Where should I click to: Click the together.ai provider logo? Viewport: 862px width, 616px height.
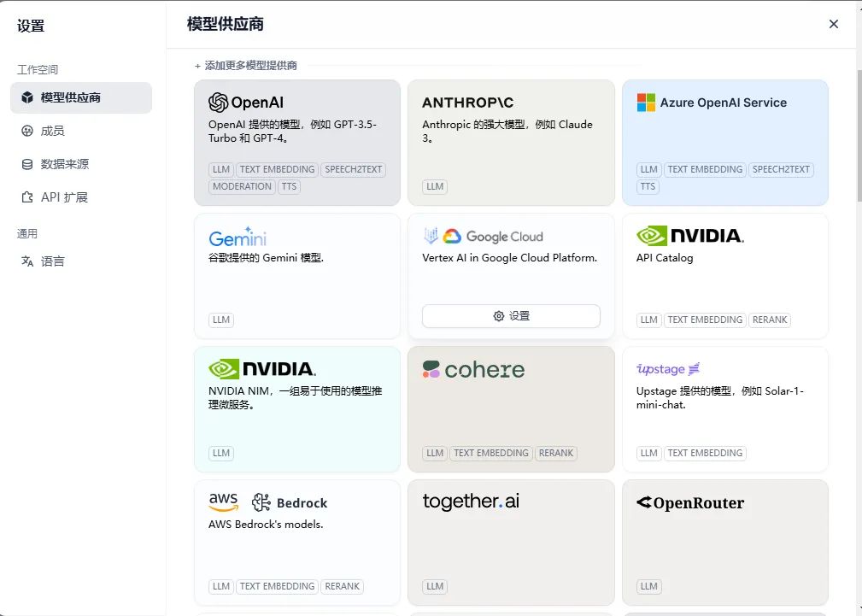coord(471,502)
